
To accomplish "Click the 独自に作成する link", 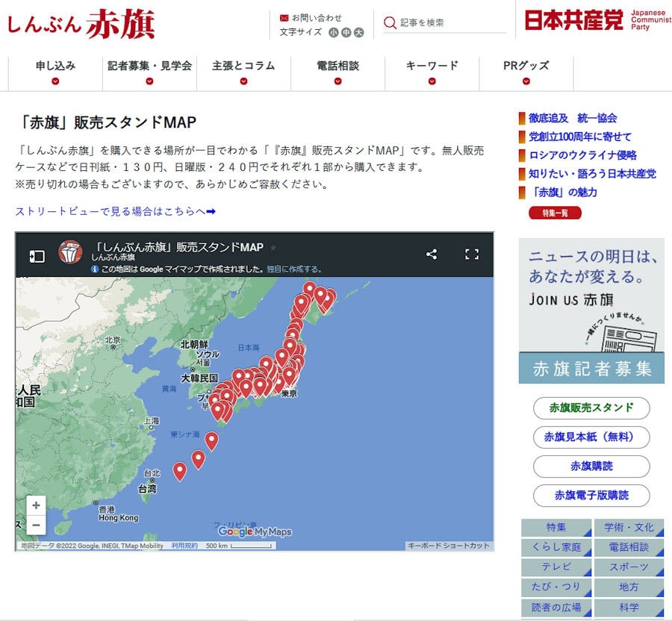I will pyautogui.click(x=293, y=269).
